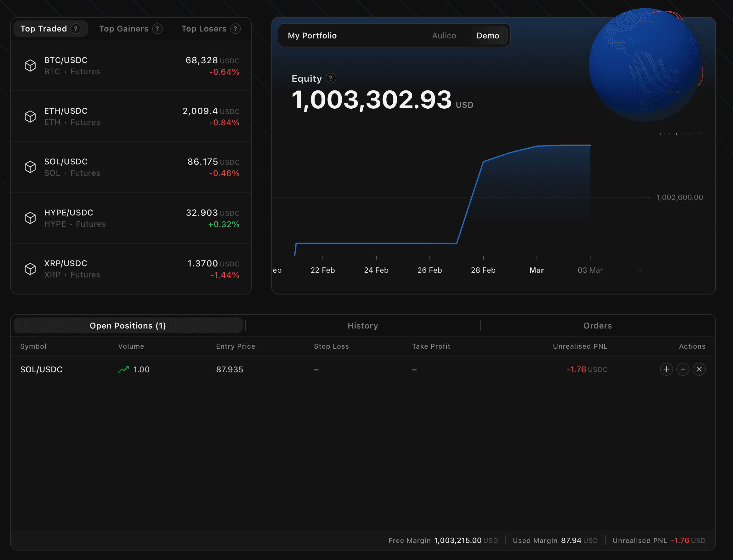Click the green trend arrow on SOL position
Screen dimensions: 733x560
(124, 369)
